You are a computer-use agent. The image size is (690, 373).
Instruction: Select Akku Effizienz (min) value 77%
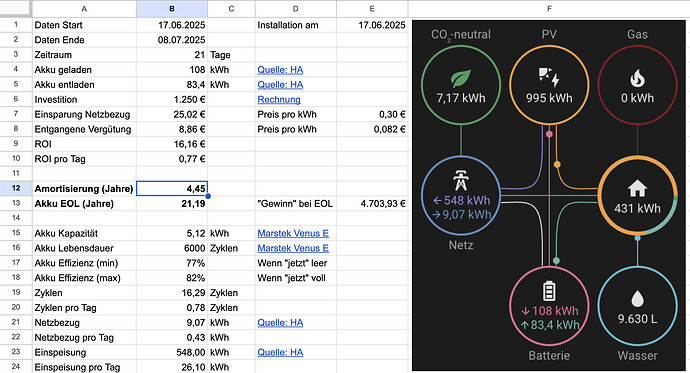coord(172,263)
